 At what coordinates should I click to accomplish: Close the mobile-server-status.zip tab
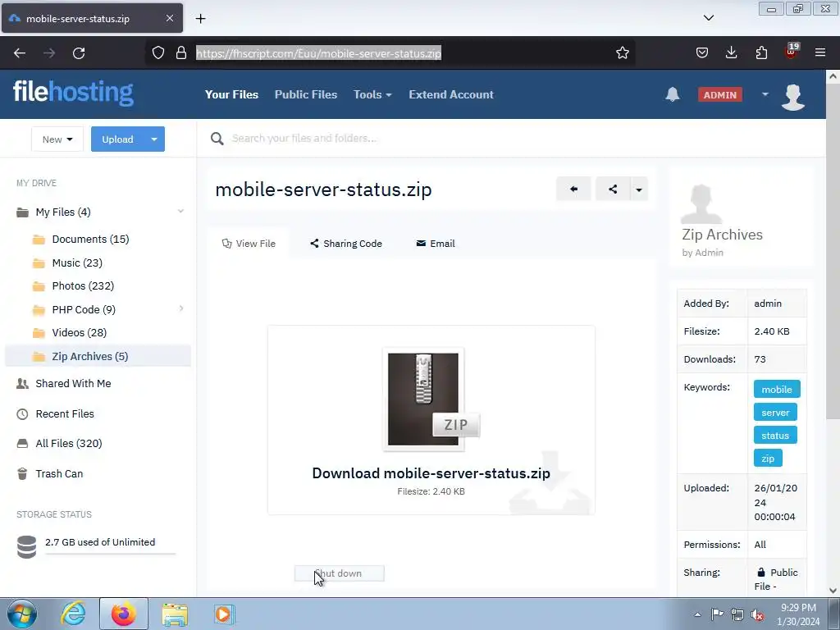[x=169, y=18]
